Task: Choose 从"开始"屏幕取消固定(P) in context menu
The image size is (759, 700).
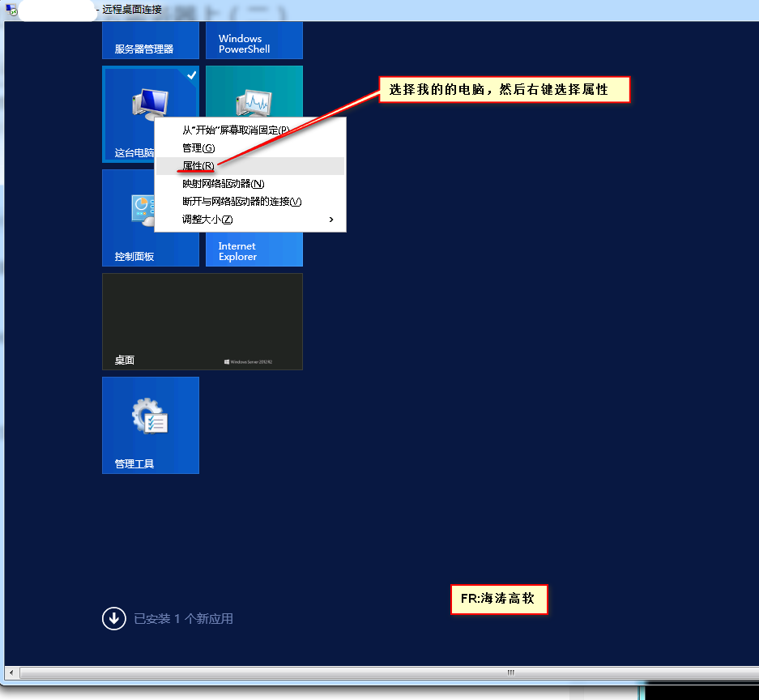Action: (249, 130)
